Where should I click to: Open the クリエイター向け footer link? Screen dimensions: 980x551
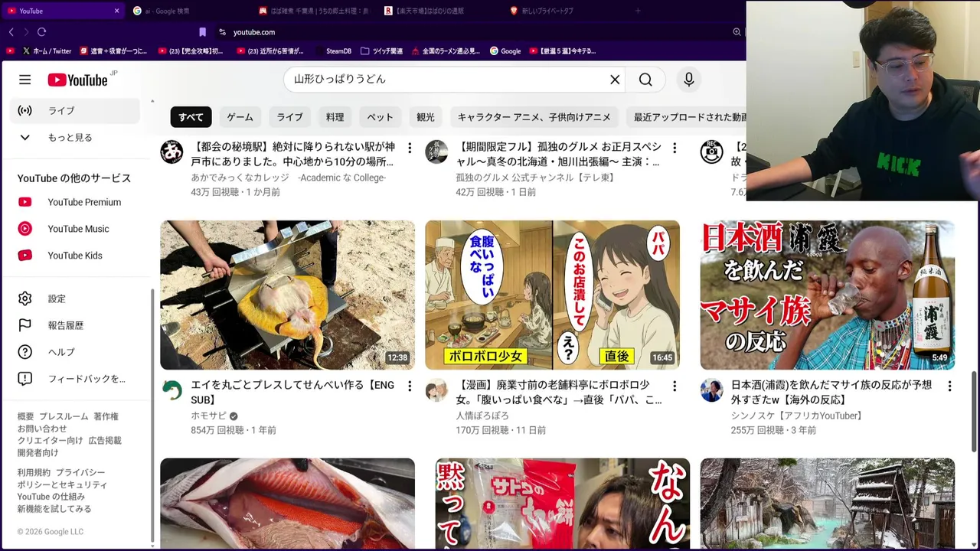pyautogui.click(x=50, y=440)
